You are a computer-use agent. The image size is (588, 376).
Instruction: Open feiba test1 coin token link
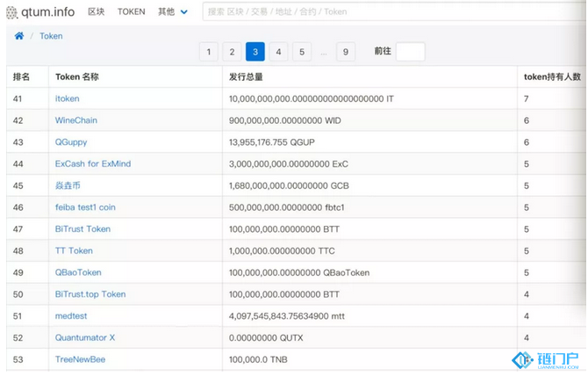(85, 207)
